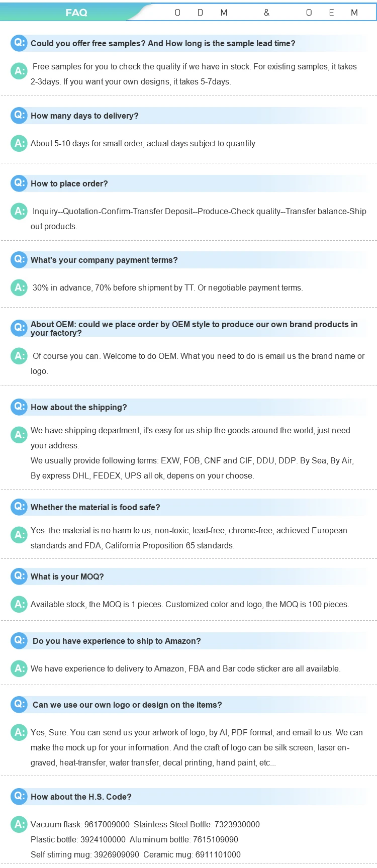
Task: Click the Q icon beside delivery days question
Action: coord(19,116)
